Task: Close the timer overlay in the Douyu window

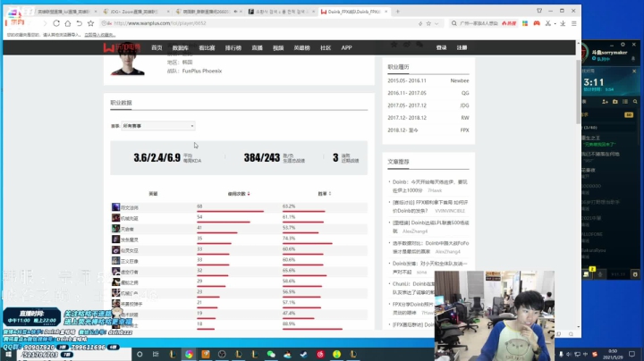Action: pos(634,71)
